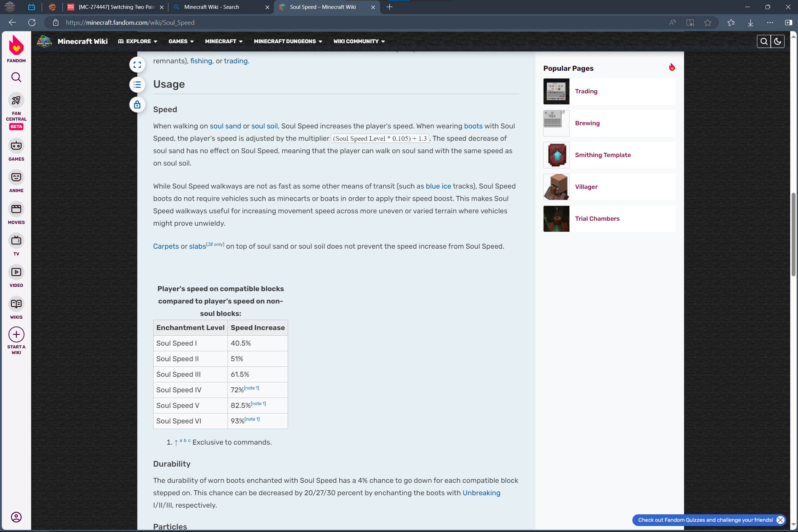Click the page vertical scrollbar thumb
Viewport: 798px width, 532px height.
(x=793, y=235)
